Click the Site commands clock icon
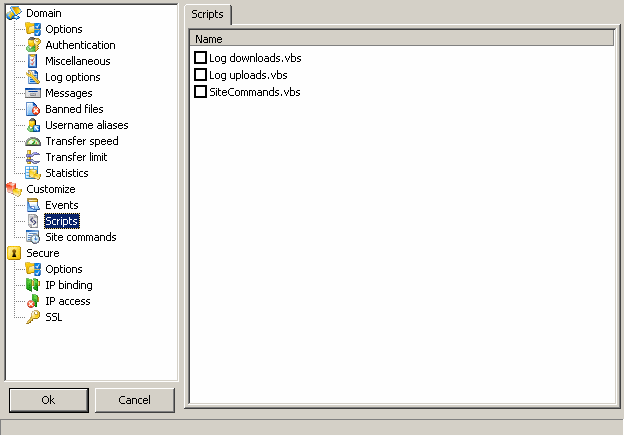Screen dimensions: 624x436 [x=33, y=237]
